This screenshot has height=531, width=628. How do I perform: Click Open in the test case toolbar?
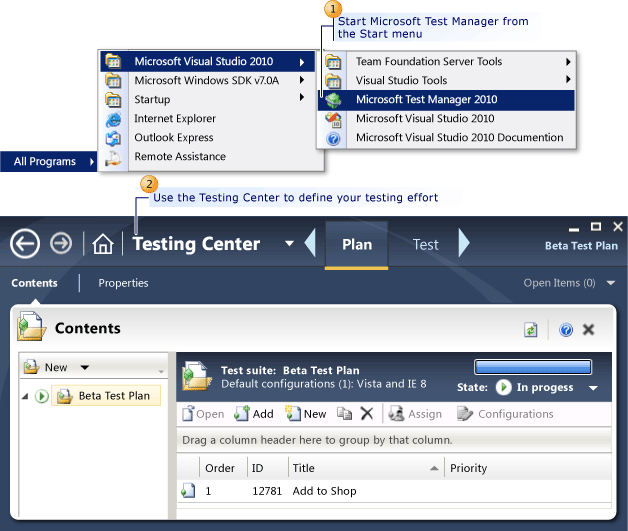click(203, 414)
